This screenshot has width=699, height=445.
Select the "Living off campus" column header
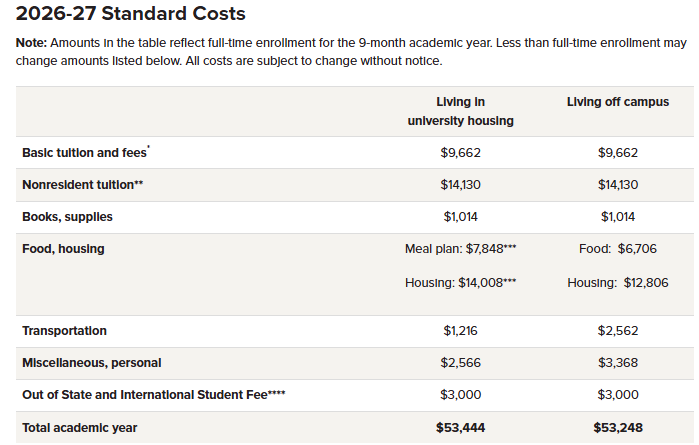pyautogui.click(x=617, y=102)
